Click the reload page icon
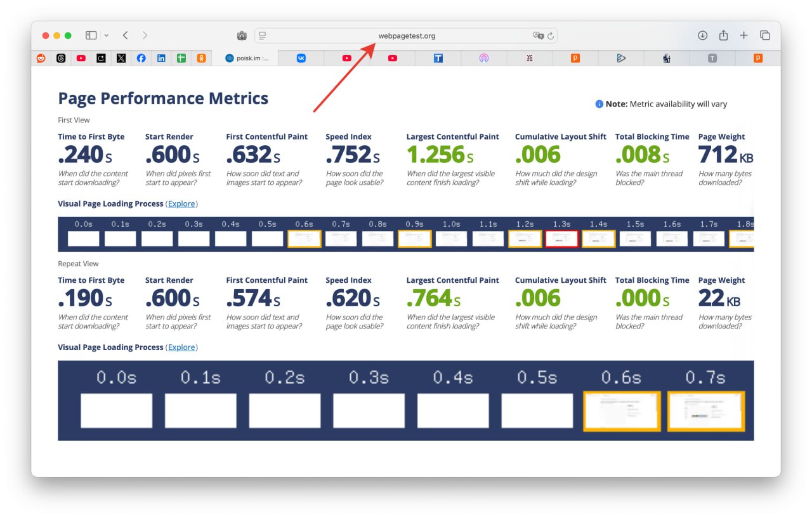 coord(551,36)
